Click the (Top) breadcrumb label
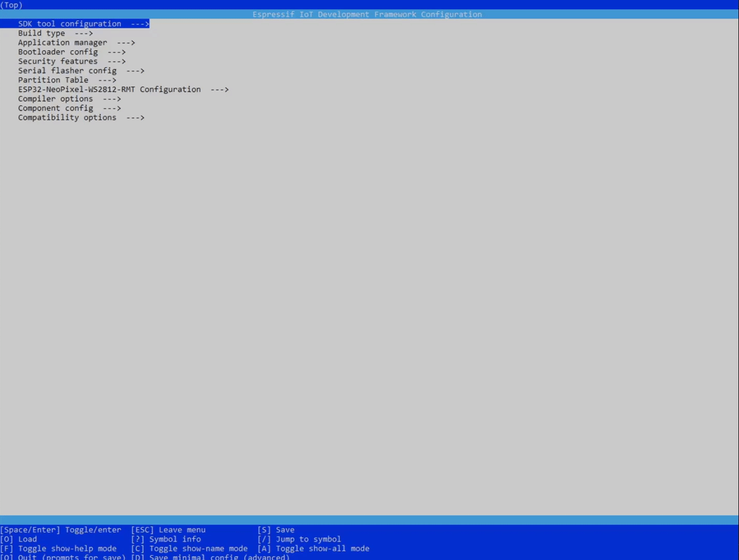The height and width of the screenshot is (560, 739). [x=12, y=5]
